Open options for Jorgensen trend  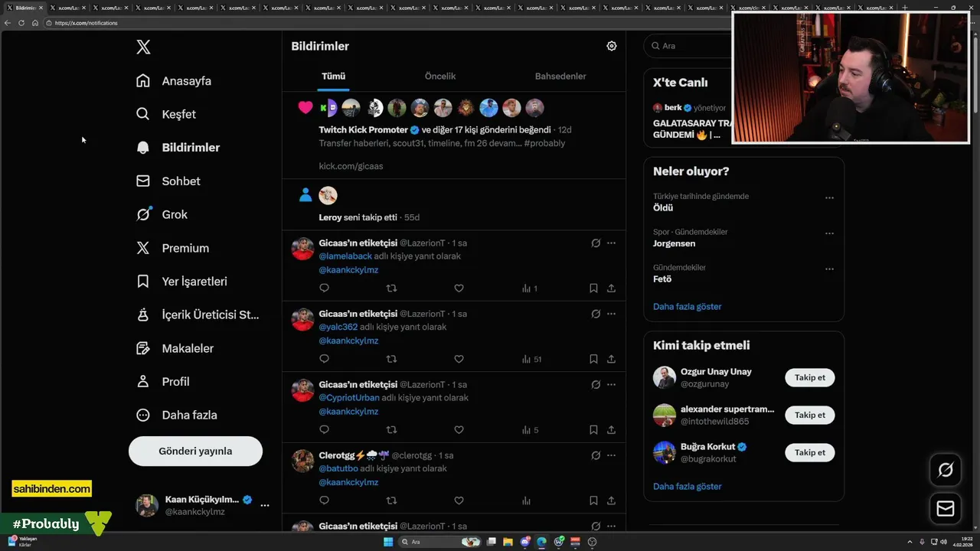pos(829,233)
